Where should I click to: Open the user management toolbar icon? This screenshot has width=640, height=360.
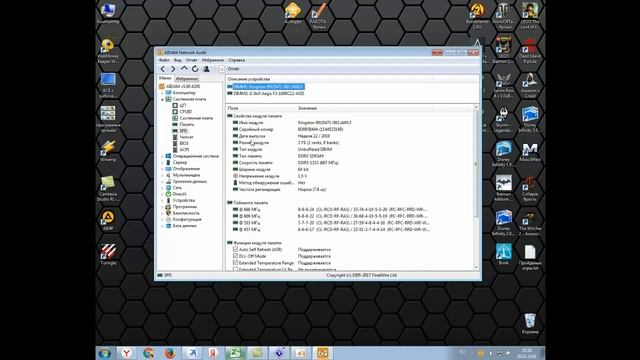(207, 69)
